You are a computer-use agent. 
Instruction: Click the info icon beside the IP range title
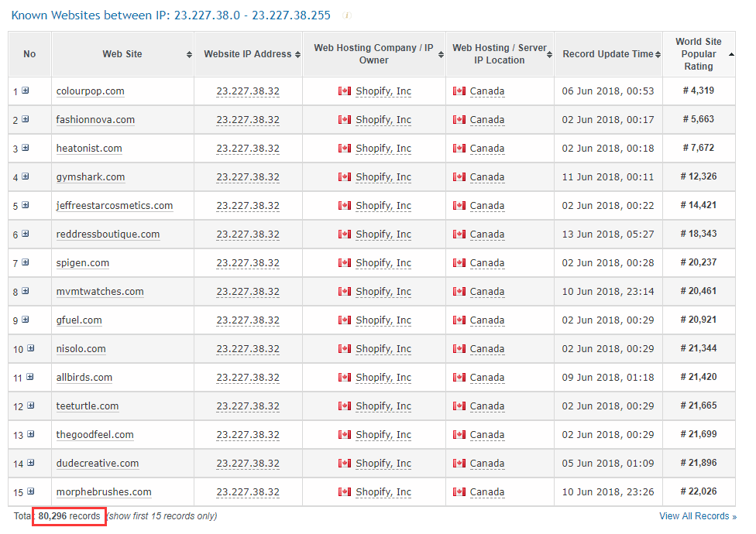[347, 15]
